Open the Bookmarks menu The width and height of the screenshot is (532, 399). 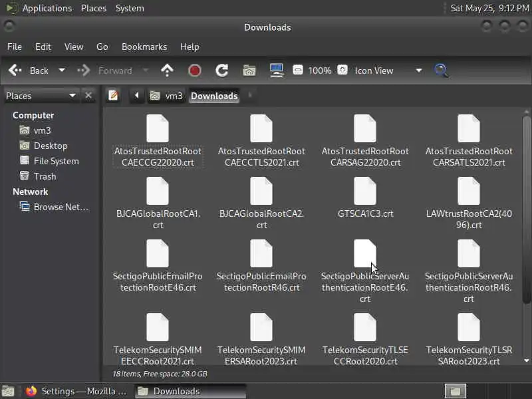pyautogui.click(x=144, y=47)
